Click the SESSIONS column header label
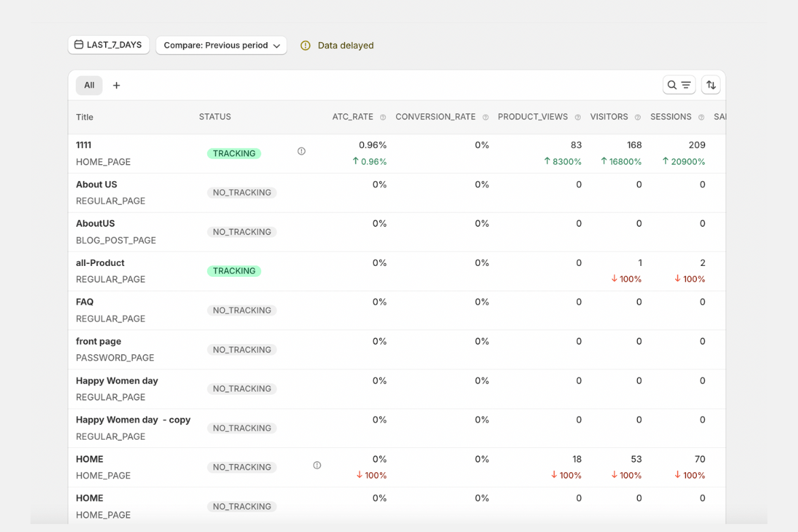This screenshot has height=532, width=798. (670, 117)
